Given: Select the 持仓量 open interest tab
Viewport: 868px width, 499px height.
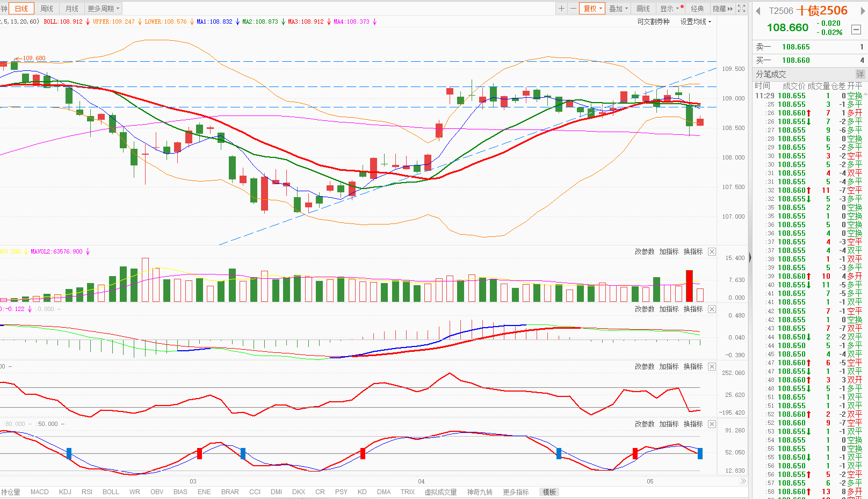Looking at the screenshot, I should click(x=11, y=492).
